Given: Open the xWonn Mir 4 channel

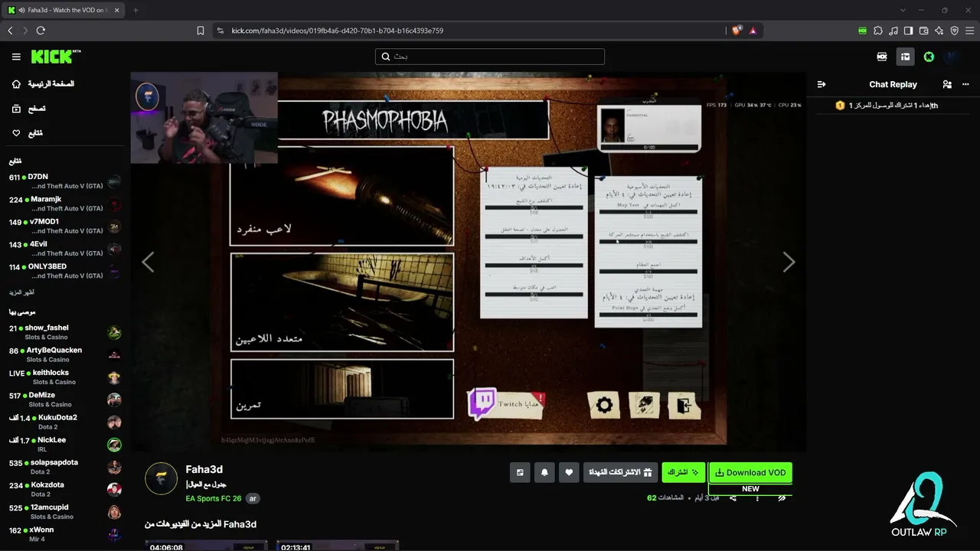Looking at the screenshot, I should pos(65,534).
